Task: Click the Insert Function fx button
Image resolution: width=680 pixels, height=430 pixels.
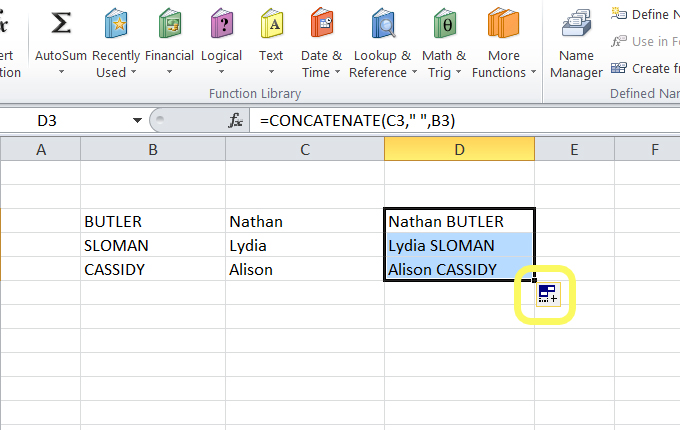Action: pos(236,121)
